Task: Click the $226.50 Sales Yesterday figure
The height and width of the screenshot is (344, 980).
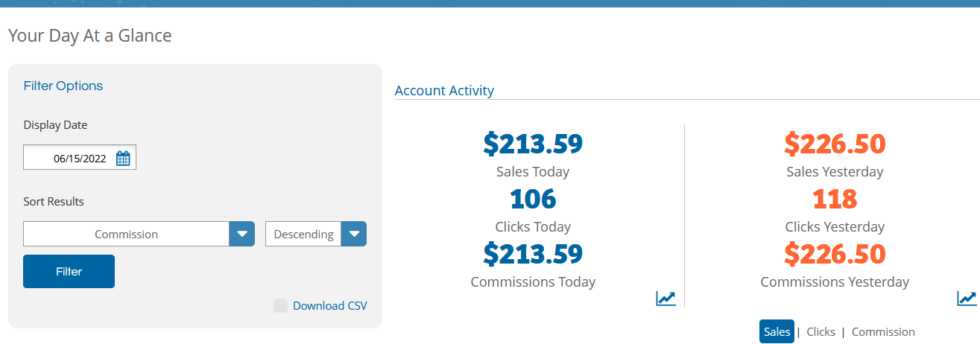Action: coord(835,144)
